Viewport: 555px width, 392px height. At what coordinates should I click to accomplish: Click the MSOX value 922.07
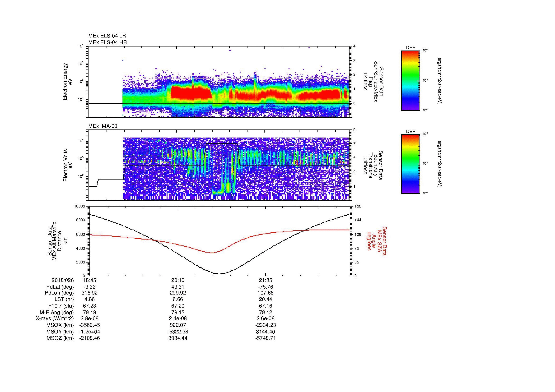[178, 325]
